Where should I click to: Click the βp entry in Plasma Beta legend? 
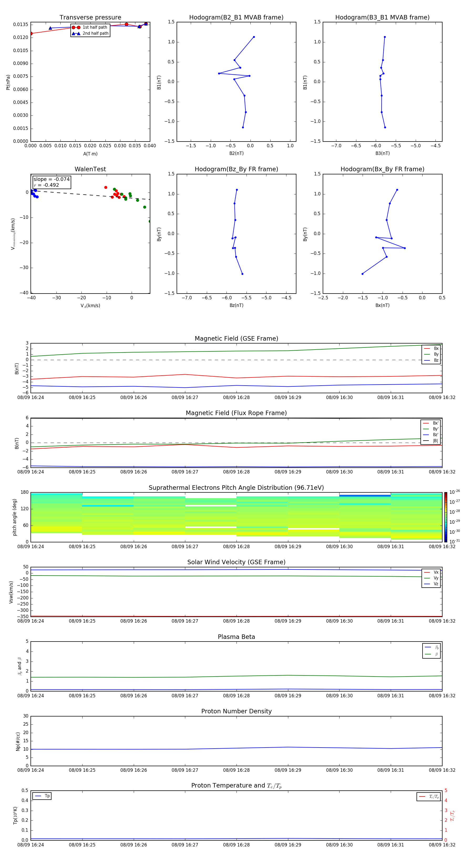[x=432, y=647]
